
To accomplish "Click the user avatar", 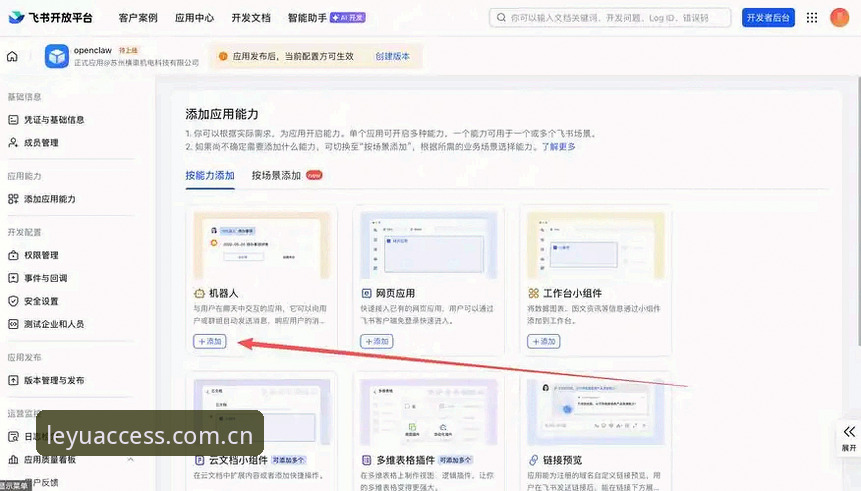I will coord(840,18).
